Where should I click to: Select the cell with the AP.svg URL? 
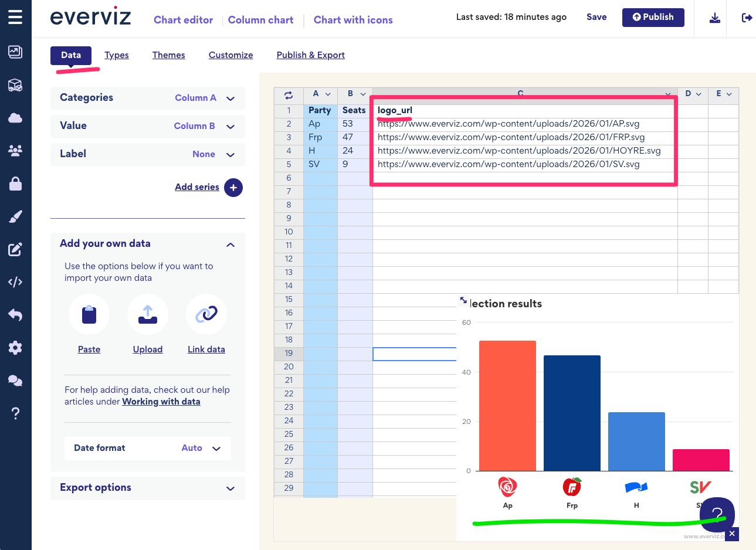(x=525, y=124)
